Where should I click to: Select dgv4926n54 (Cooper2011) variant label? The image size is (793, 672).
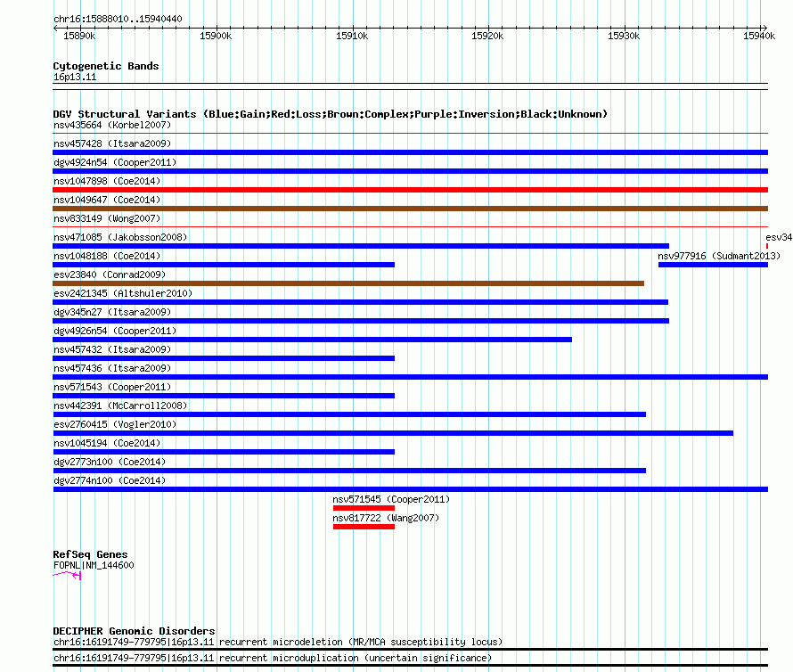click(x=115, y=331)
